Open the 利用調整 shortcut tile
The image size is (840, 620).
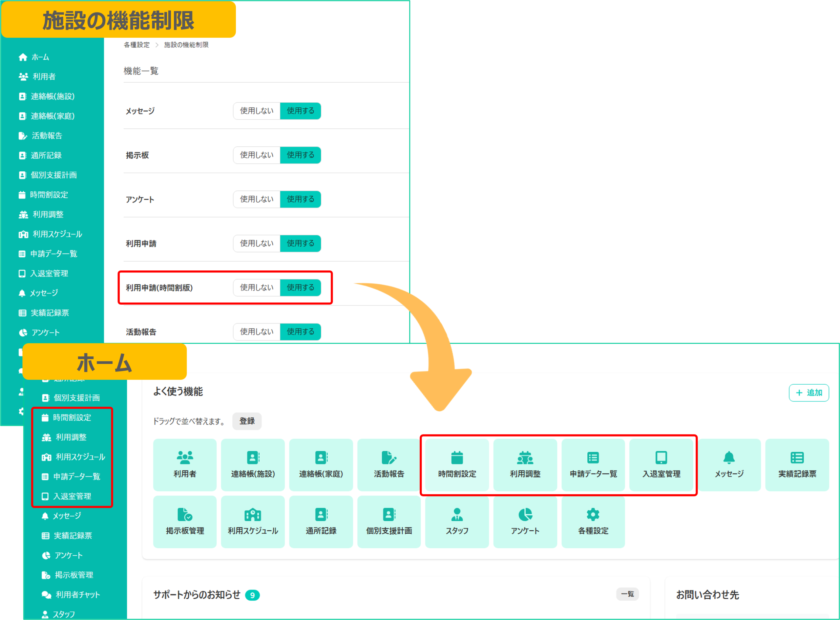(525, 465)
